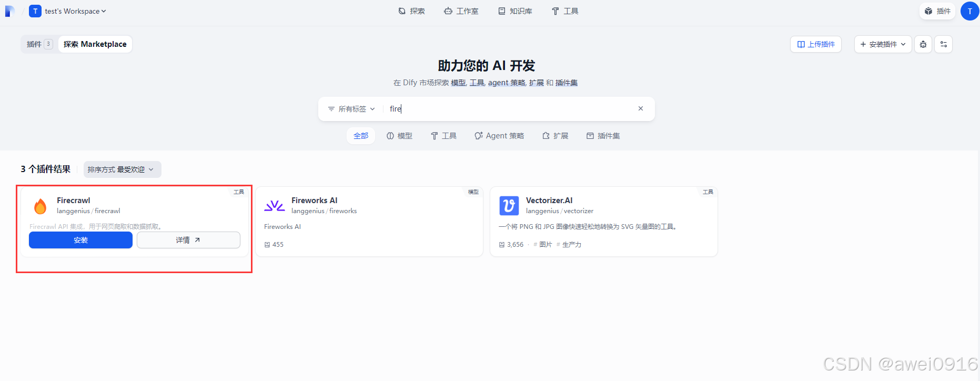Click the Firecrawl flame icon

coord(40,206)
